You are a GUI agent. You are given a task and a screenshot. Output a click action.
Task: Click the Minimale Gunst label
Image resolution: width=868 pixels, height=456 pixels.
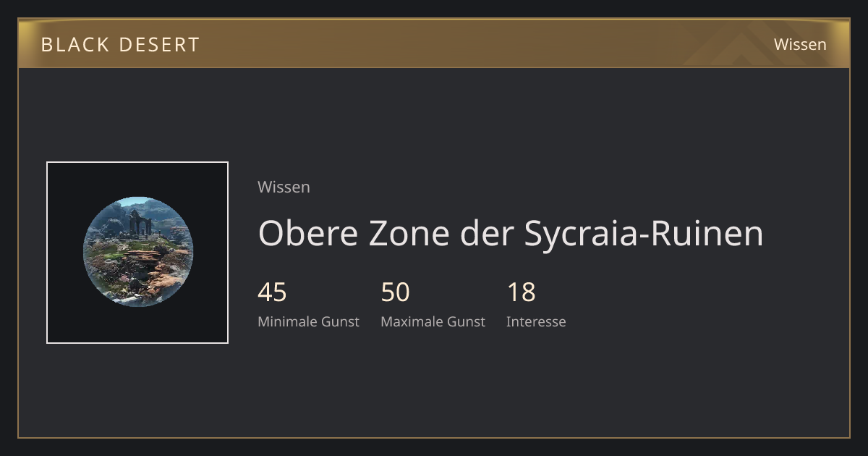coord(308,321)
